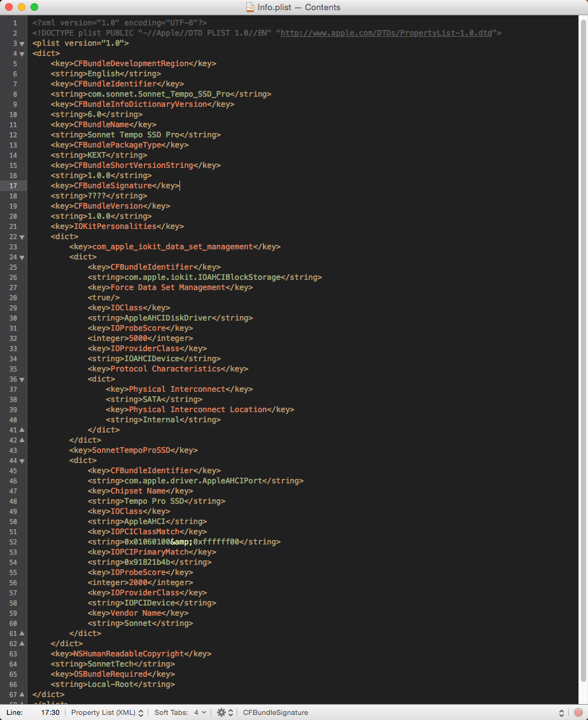The image size is (588, 720).
Task: Click the Chipset Name key
Action: [x=138, y=491]
